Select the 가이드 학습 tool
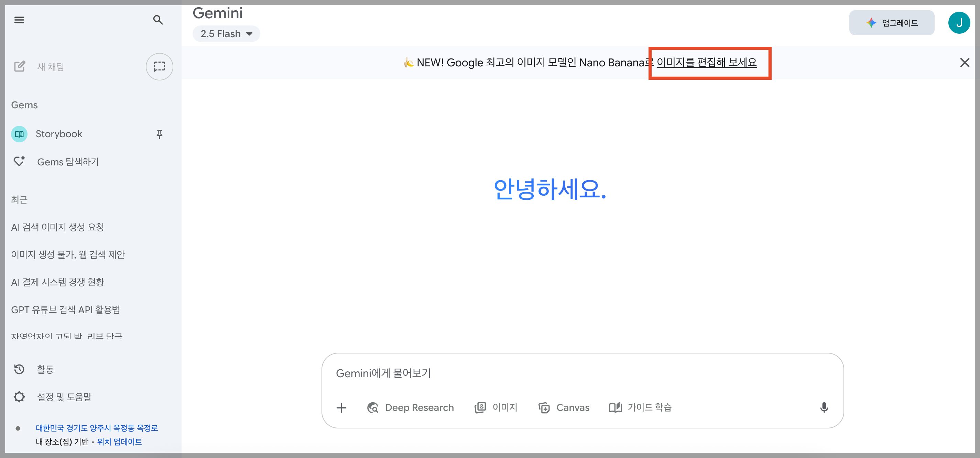 [x=640, y=407]
